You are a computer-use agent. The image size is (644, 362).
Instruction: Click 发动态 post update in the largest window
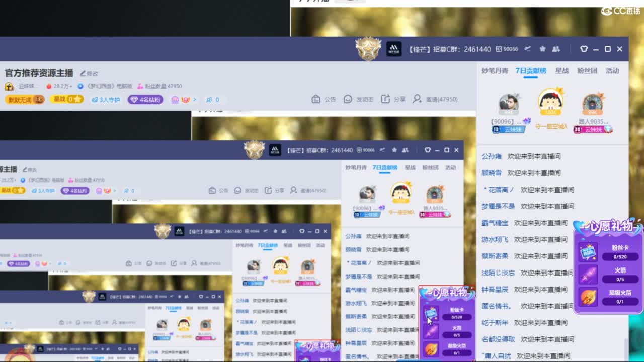[x=359, y=99]
